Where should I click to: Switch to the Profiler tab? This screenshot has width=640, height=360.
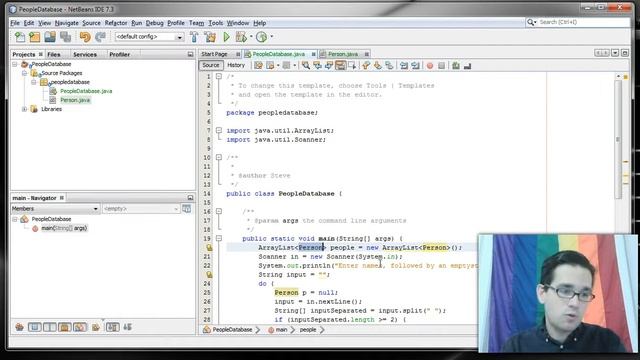120,54
